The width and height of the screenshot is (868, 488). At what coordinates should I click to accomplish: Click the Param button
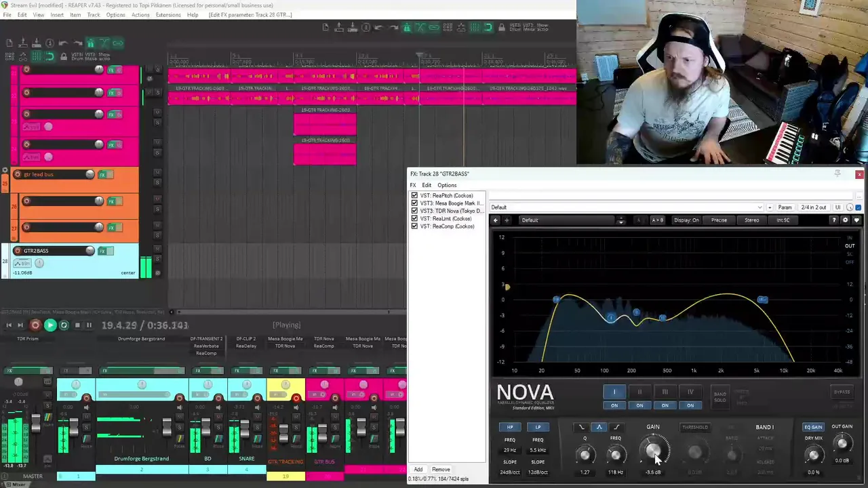[785, 207]
